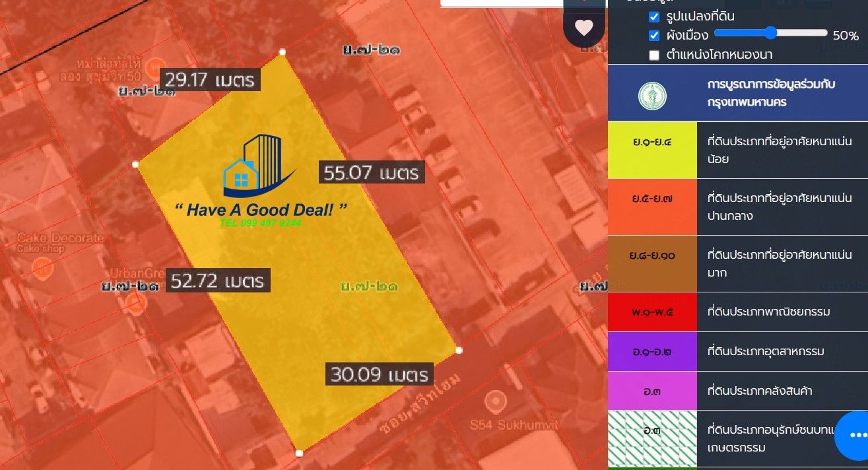
Task: Click the top corner vertex of yellow parcel
Action: click(283, 51)
